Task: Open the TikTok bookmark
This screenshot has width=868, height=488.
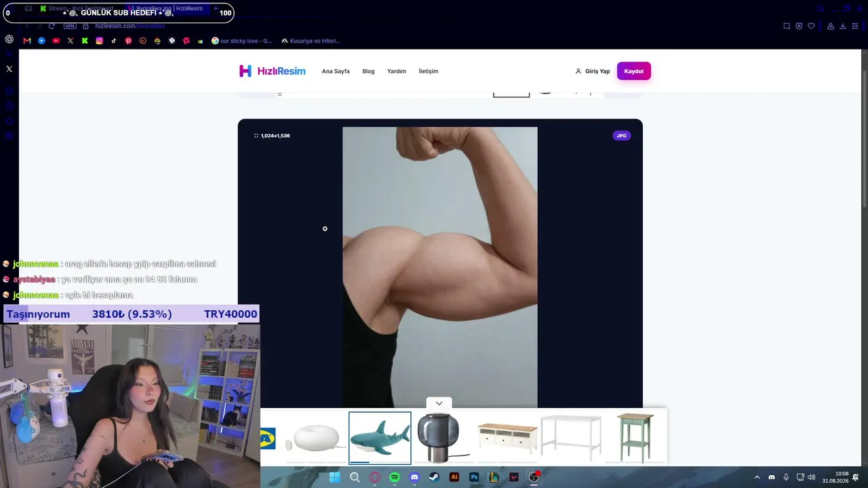Action: click(114, 41)
